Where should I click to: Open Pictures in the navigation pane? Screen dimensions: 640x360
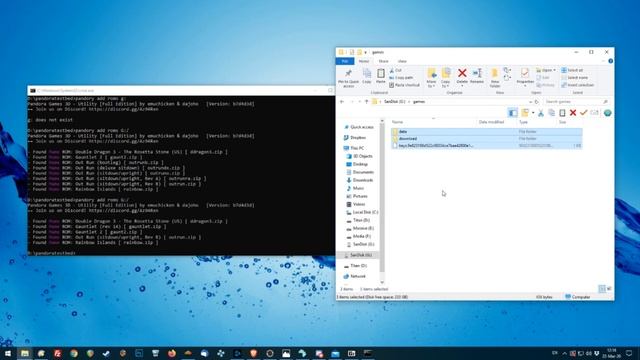[357, 196]
